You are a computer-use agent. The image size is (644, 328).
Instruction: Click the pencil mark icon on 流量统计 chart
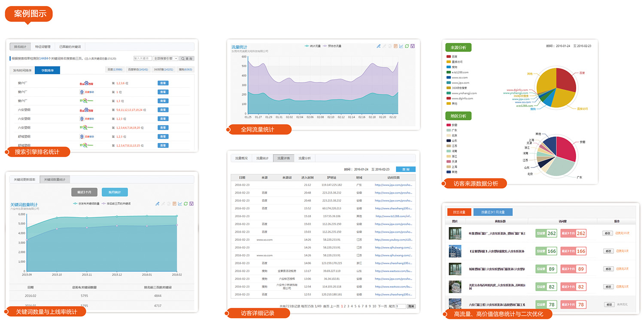(378, 46)
